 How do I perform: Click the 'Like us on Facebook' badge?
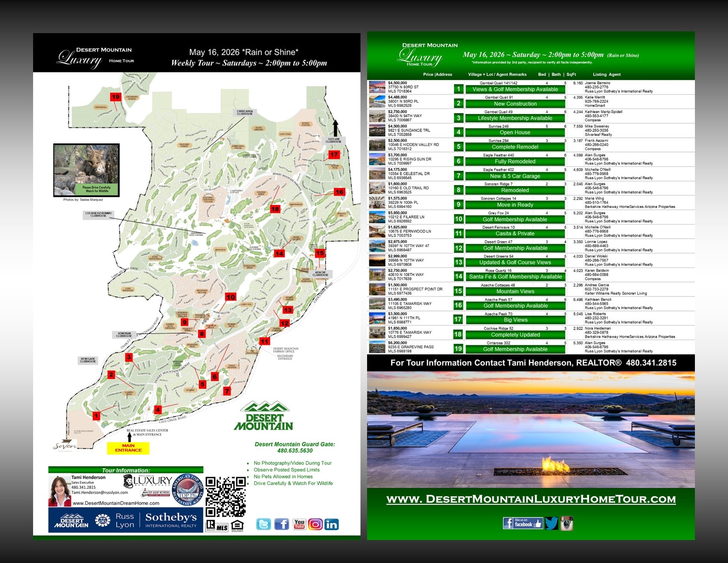523,523
